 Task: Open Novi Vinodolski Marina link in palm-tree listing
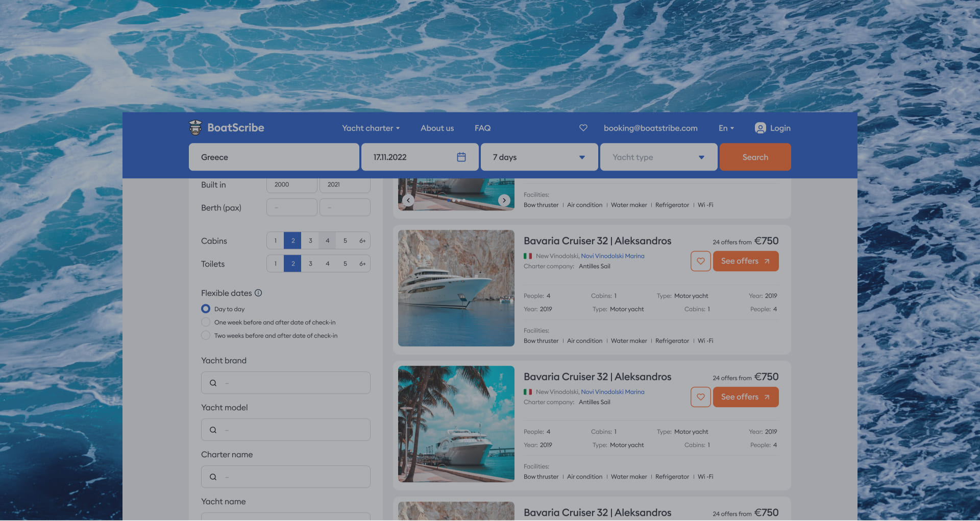pos(612,392)
